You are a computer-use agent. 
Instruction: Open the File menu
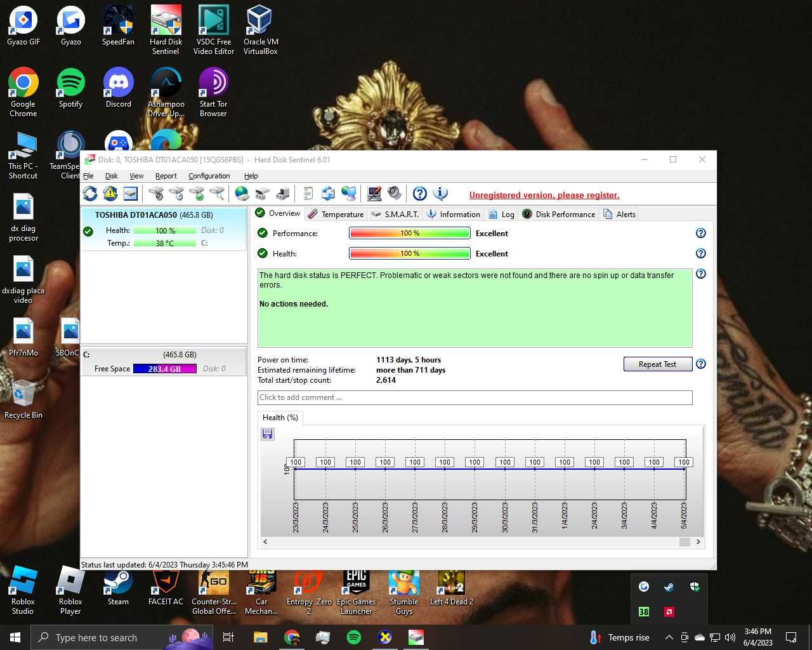[88, 176]
